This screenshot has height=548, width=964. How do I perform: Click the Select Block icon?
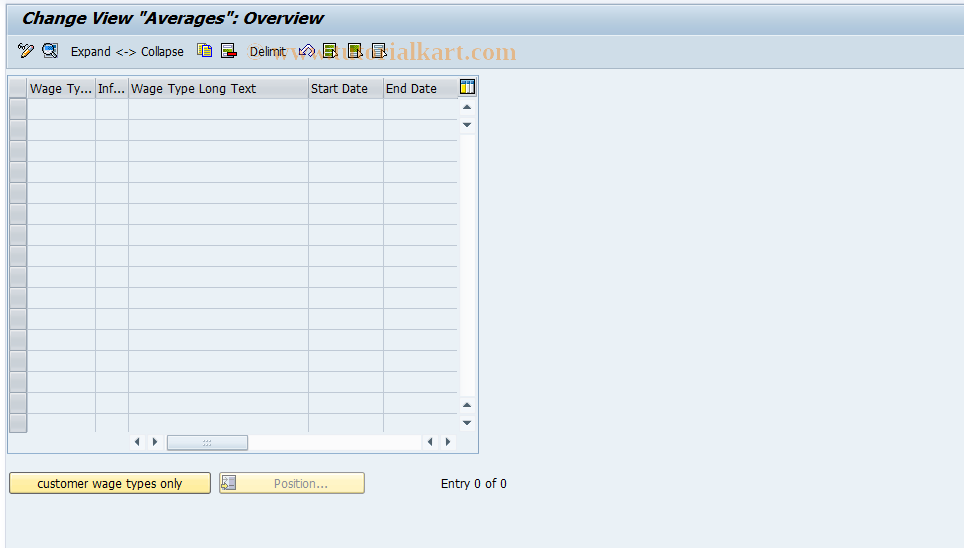(355, 51)
